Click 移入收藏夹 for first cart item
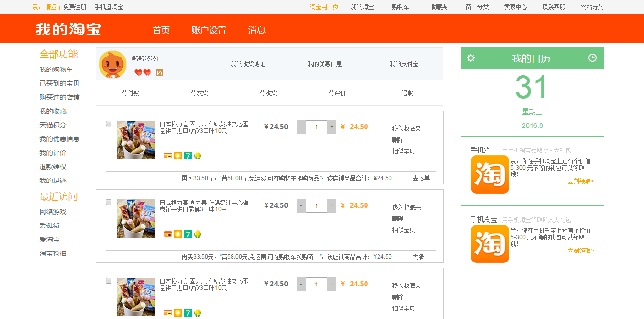Screen dimensions: 644x319 coord(406,128)
